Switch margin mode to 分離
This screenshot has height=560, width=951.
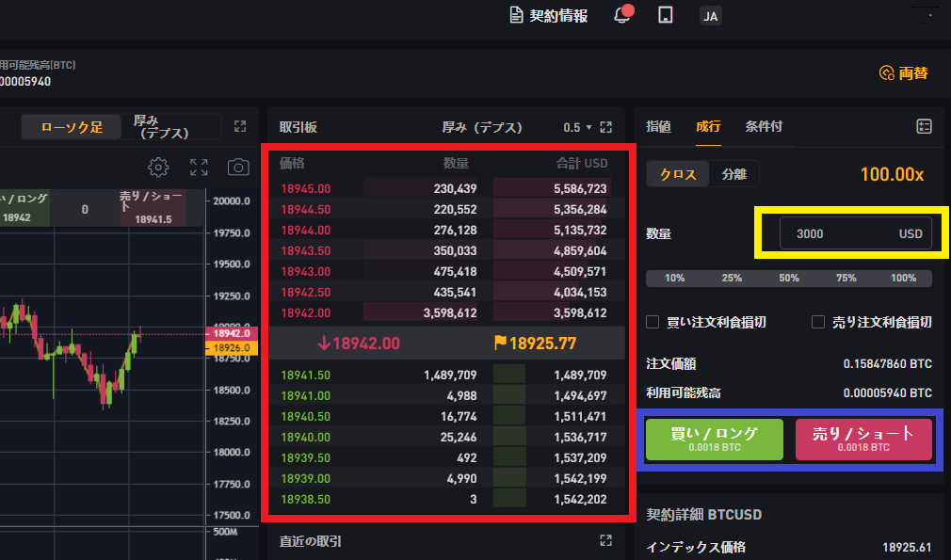click(x=733, y=174)
